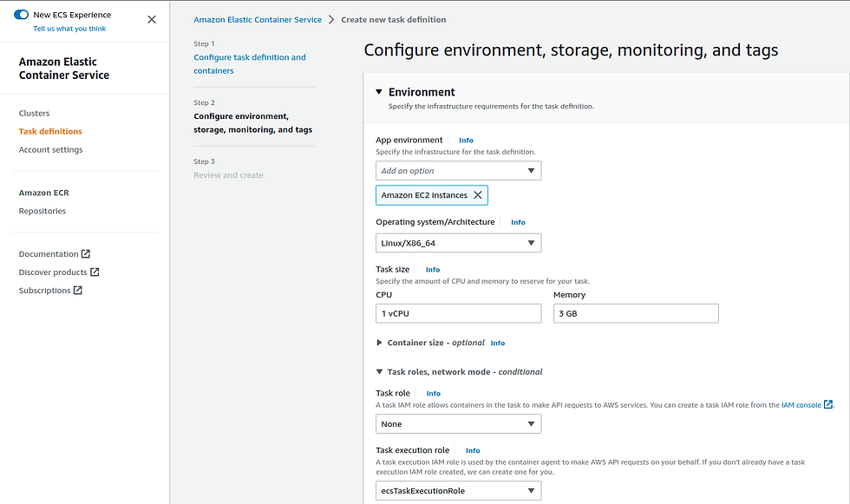Open the Documentation external link
The height and width of the screenshot is (504, 850).
point(54,253)
